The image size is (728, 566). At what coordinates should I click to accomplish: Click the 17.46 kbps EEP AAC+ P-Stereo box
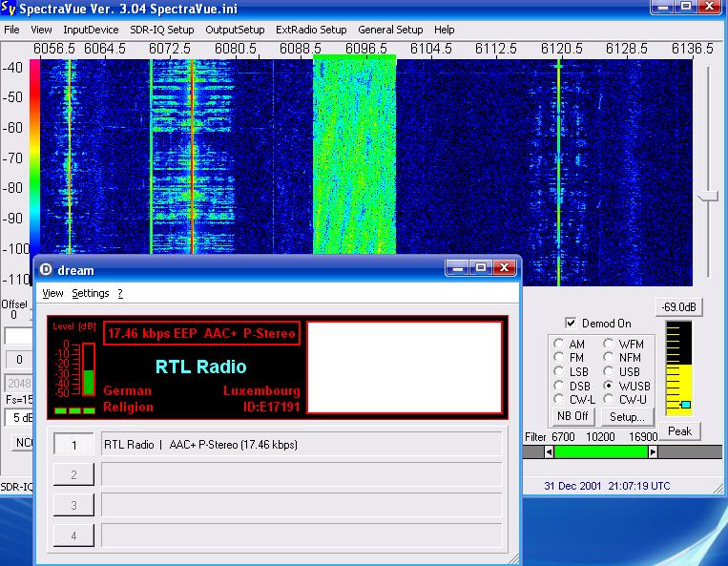tap(201, 333)
